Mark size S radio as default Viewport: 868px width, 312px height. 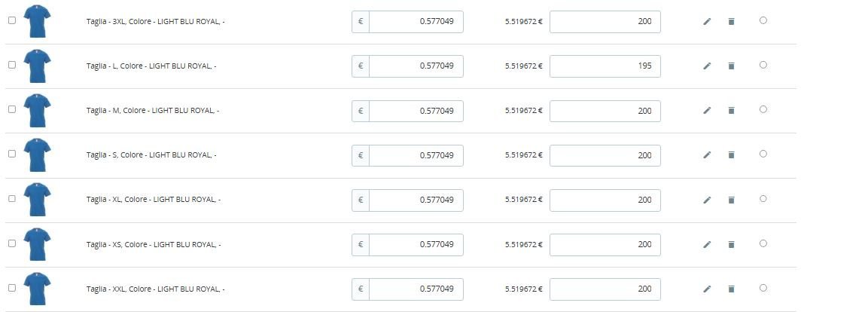pyautogui.click(x=763, y=154)
